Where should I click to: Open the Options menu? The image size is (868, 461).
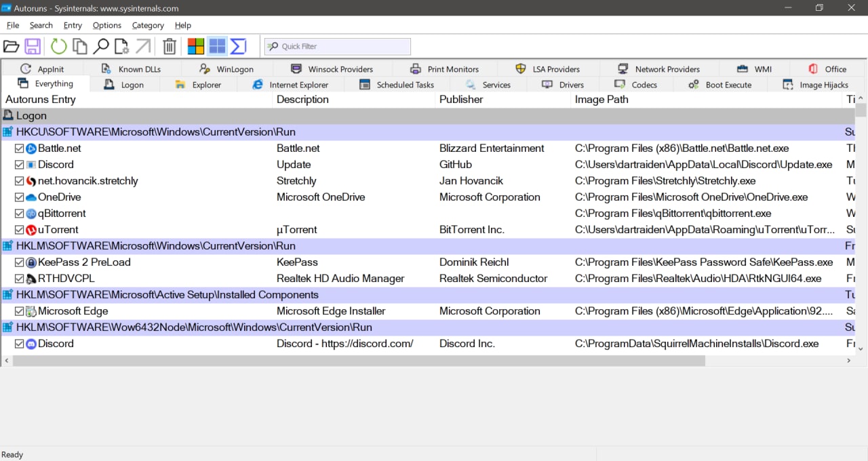[107, 25]
